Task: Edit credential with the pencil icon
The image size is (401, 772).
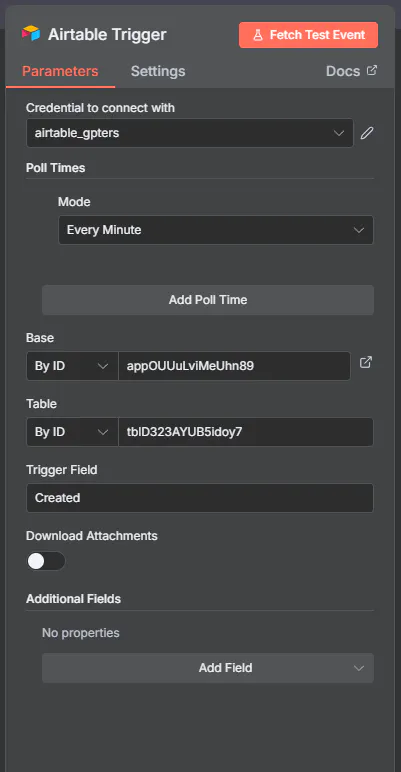Action: [x=367, y=133]
